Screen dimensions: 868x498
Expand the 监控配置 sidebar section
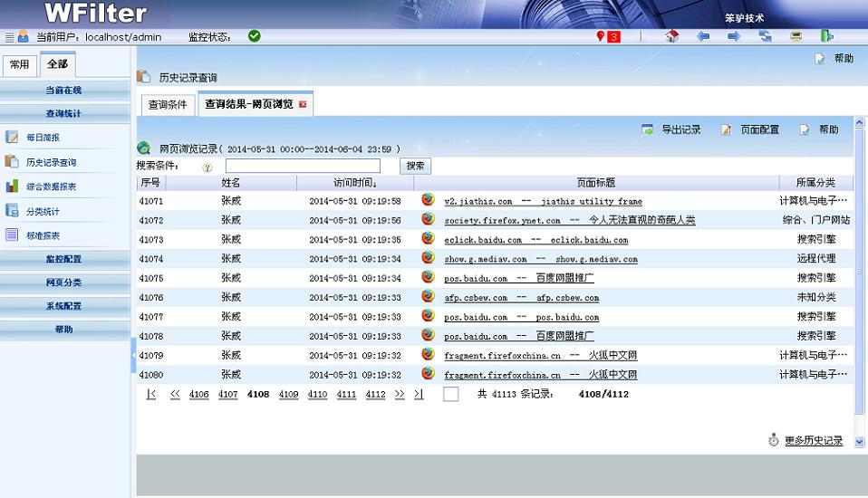point(63,259)
